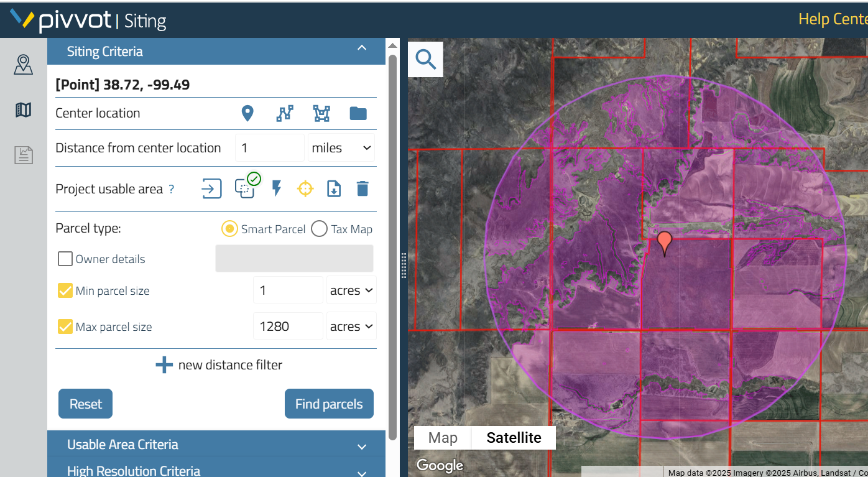Delete usable area with trash icon
This screenshot has height=477, width=868.
tap(363, 188)
